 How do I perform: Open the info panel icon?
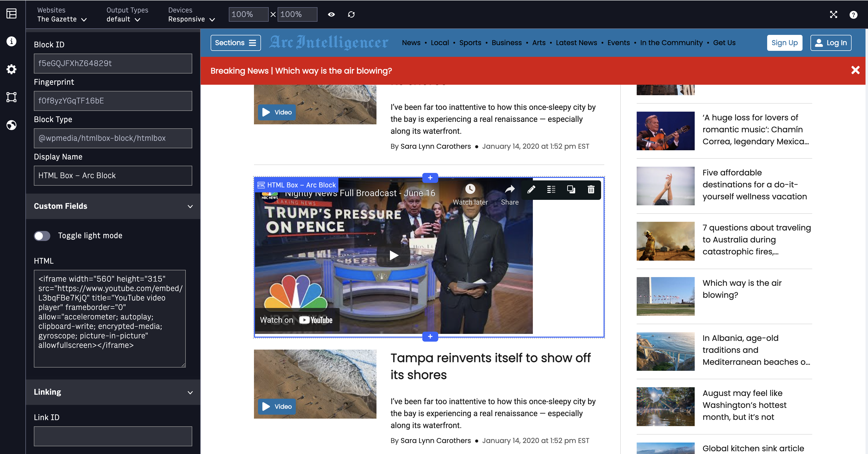(x=11, y=41)
